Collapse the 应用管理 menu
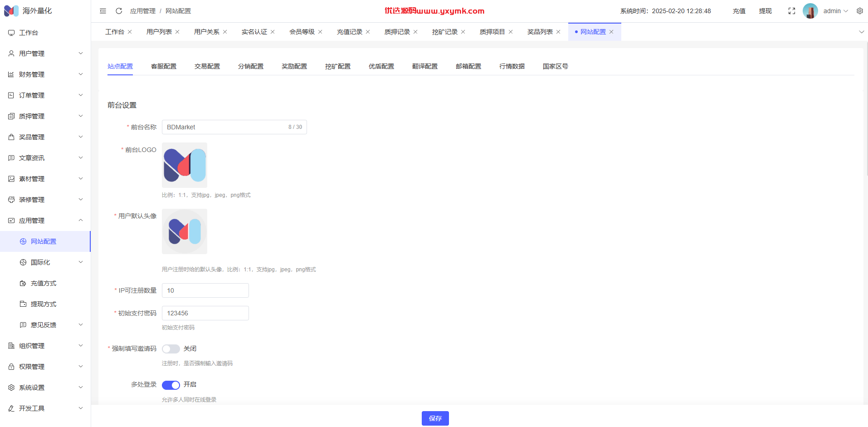Screen dimensions: 868x427 coord(45,221)
